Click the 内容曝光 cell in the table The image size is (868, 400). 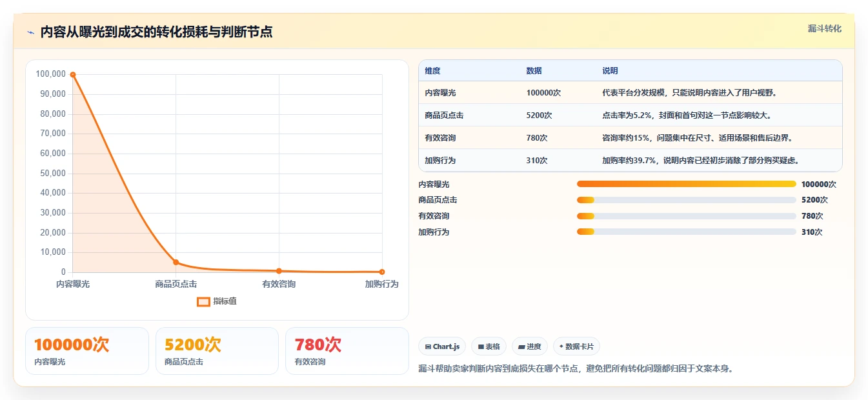click(440, 93)
